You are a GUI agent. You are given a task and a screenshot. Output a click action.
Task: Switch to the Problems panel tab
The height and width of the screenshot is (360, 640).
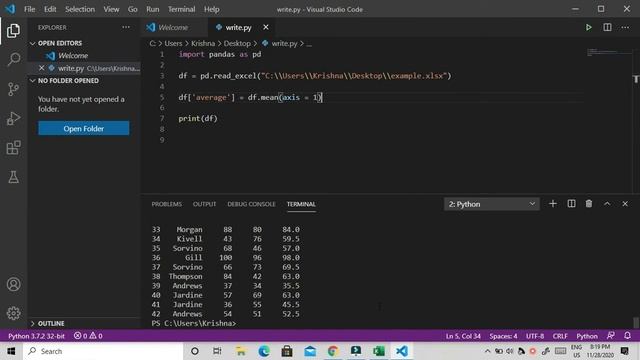pos(167,204)
